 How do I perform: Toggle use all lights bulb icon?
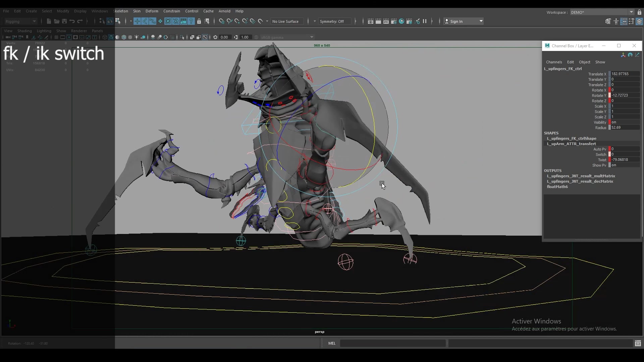137,37
